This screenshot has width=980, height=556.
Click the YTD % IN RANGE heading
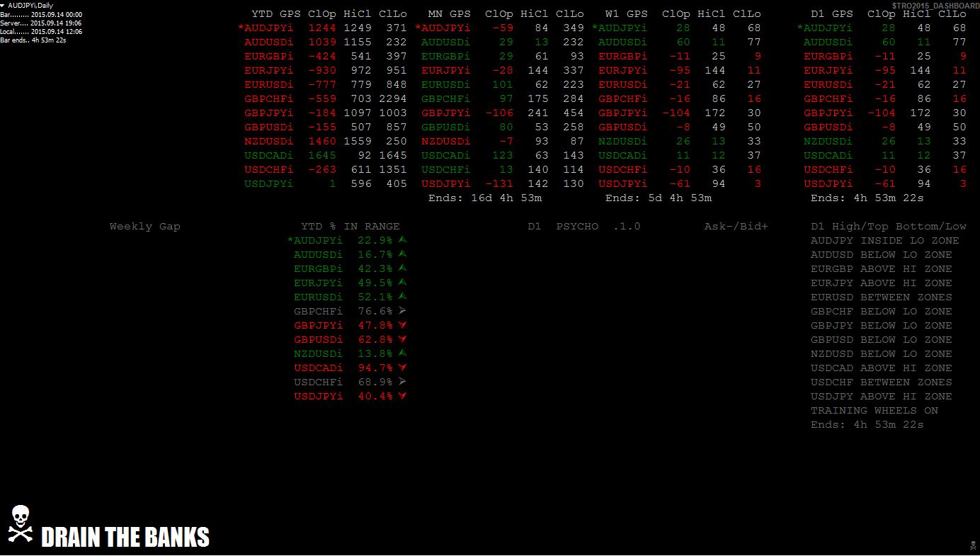tap(351, 227)
